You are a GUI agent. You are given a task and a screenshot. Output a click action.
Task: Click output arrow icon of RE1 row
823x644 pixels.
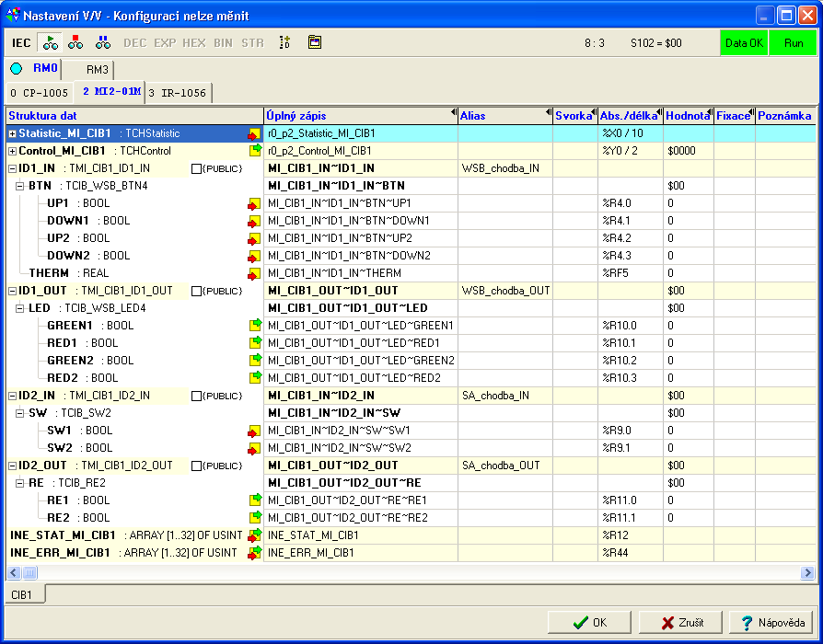tap(255, 500)
